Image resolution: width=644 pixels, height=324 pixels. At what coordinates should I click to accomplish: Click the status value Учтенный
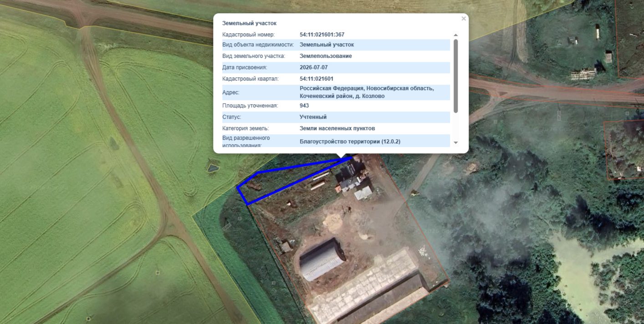point(313,117)
